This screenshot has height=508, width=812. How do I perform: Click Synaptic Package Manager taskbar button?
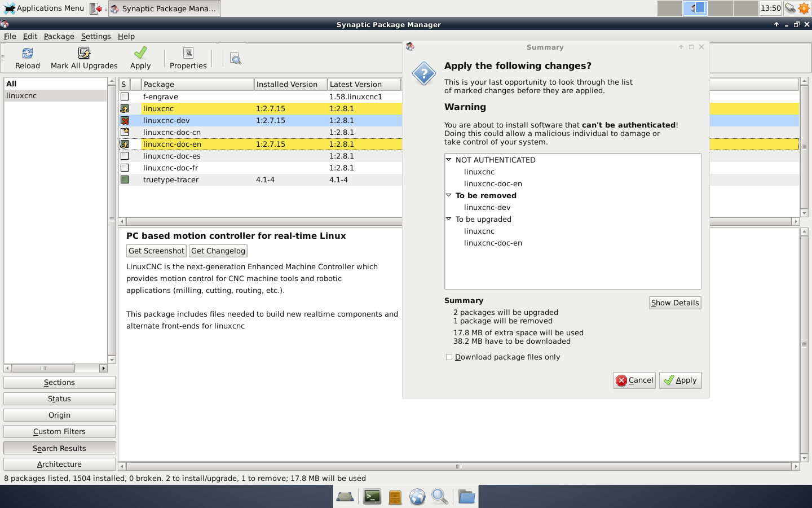point(164,8)
